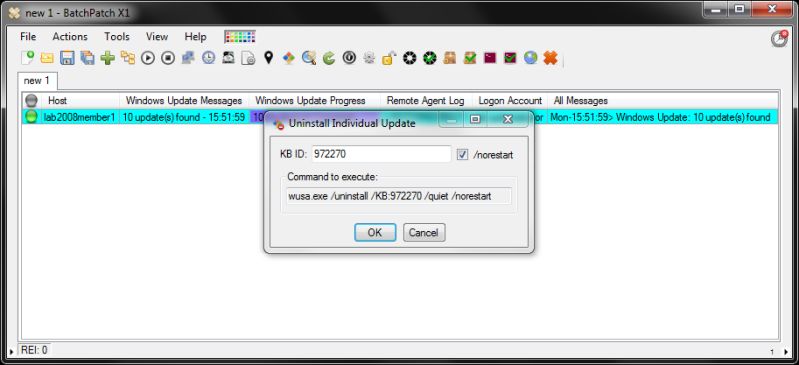The image size is (799, 365).
Task: Click the Logon Account column header
Action: [x=510, y=101]
